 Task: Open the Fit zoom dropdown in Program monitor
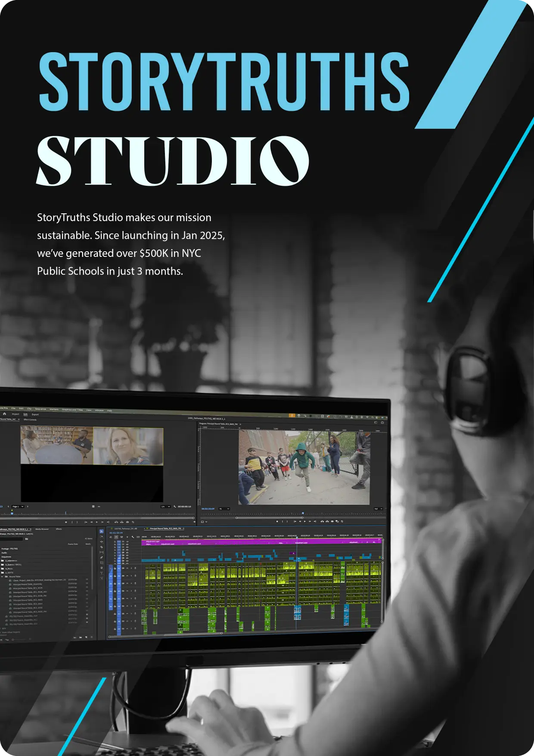tap(224, 509)
